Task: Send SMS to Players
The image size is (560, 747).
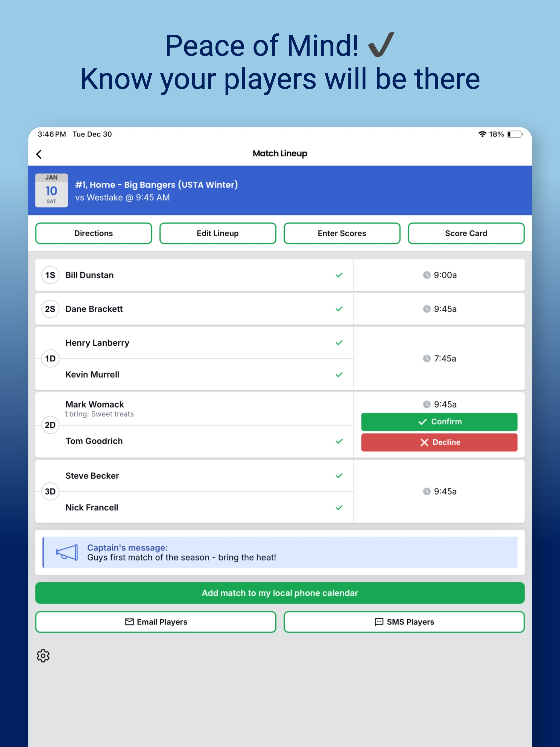Action: [x=404, y=622]
